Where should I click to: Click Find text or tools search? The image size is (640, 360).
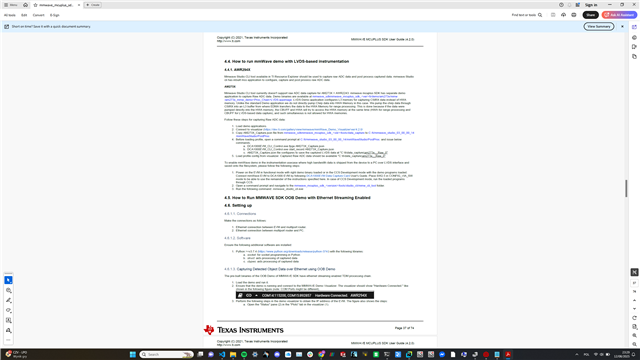click(x=527, y=15)
